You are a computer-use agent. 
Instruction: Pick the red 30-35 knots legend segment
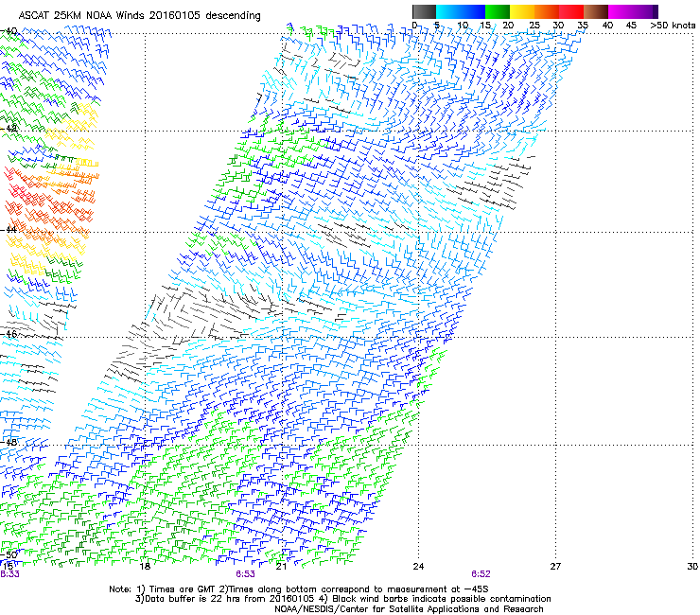click(571, 11)
